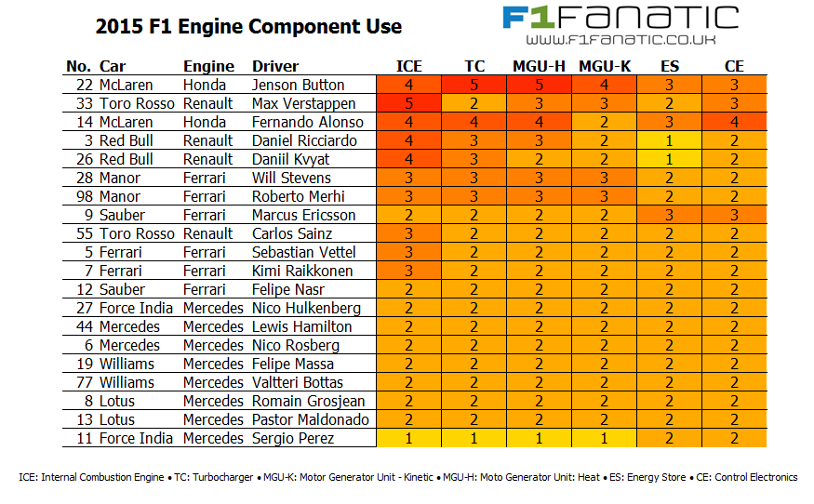Image resolution: width=814 pixels, height=504 pixels.
Task: Select Jenson Button's red TC cell
Action: (474, 85)
